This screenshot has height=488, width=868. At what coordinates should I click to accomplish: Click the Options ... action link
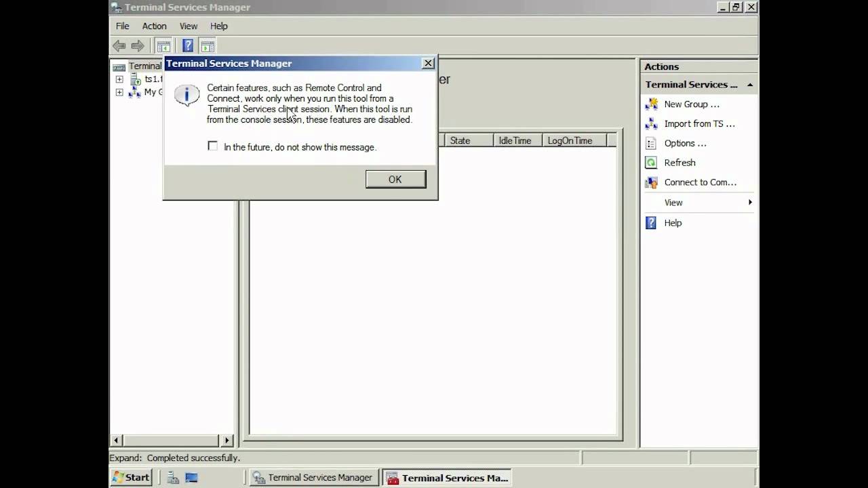[x=686, y=144]
